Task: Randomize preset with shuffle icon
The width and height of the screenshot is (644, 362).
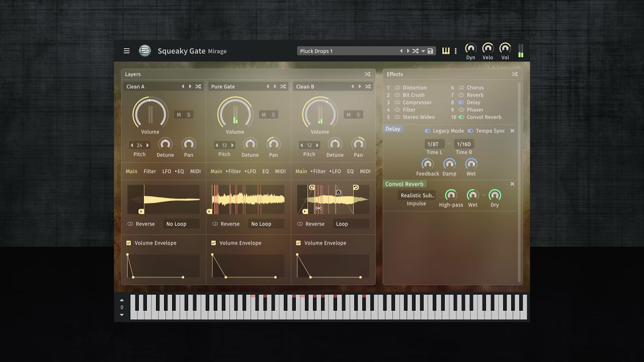Action: (x=416, y=51)
